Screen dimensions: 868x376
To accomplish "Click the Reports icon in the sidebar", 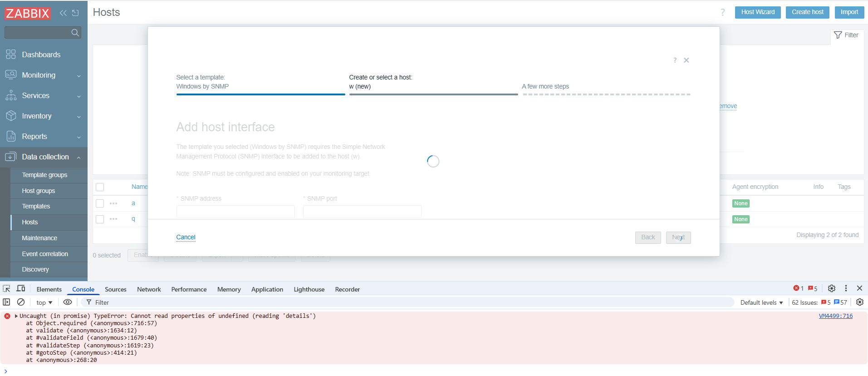I will pyautogui.click(x=11, y=136).
